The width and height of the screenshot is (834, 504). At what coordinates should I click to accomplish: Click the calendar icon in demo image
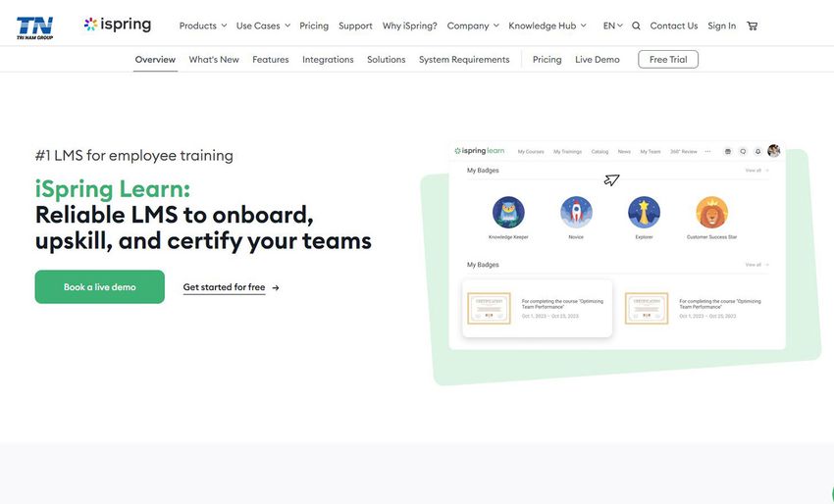click(x=728, y=152)
